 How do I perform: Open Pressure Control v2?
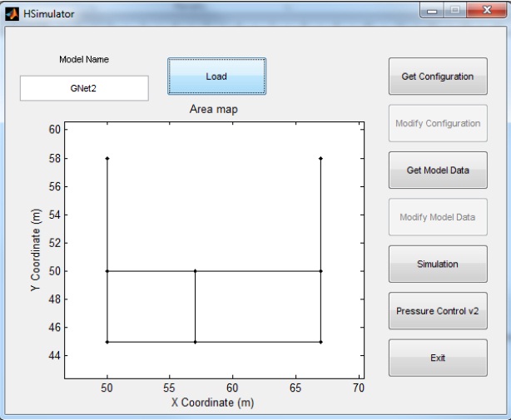438,311
